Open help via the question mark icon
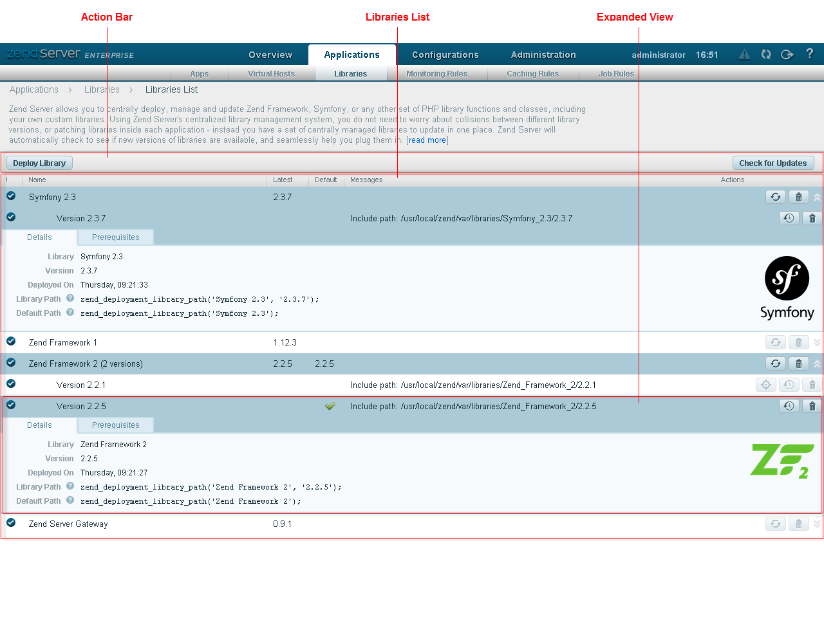 [810, 54]
